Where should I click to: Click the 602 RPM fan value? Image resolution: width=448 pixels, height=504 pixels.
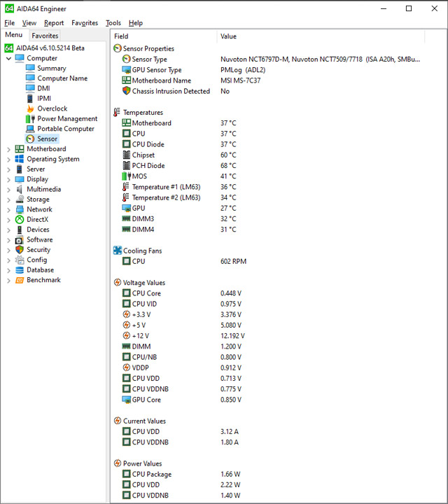[233, 261]
